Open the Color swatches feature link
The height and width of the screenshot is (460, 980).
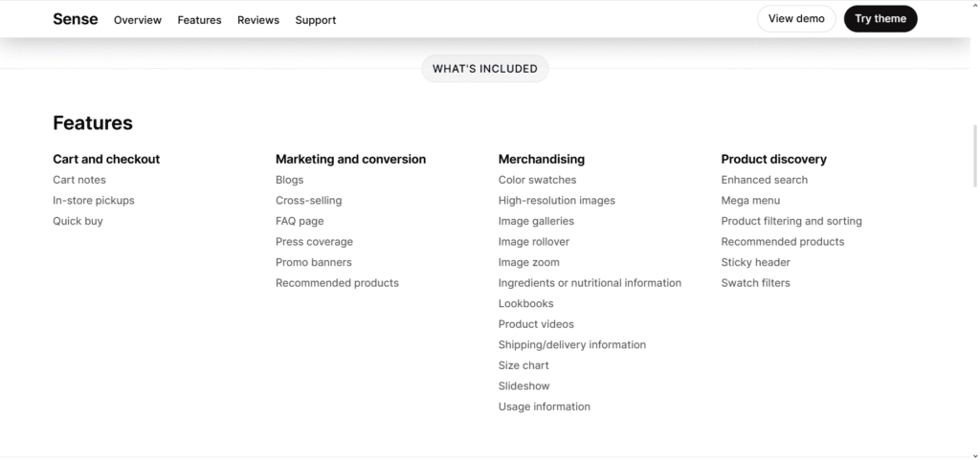coord(537,180)
